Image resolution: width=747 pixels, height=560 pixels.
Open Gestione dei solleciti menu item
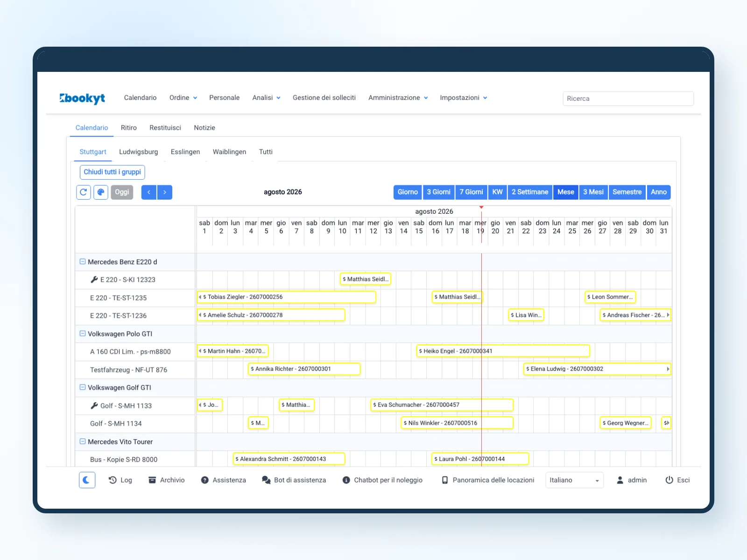pos(324,98)
